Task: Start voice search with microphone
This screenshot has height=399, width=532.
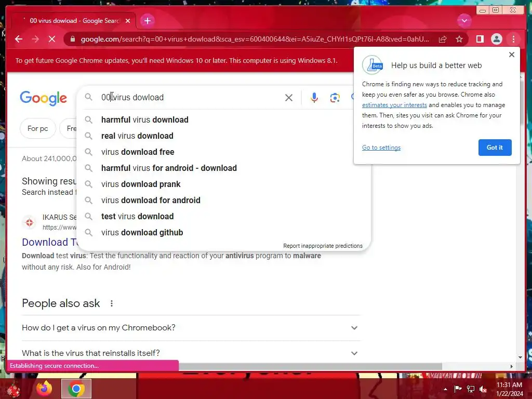Action: [x=314, y=98]
